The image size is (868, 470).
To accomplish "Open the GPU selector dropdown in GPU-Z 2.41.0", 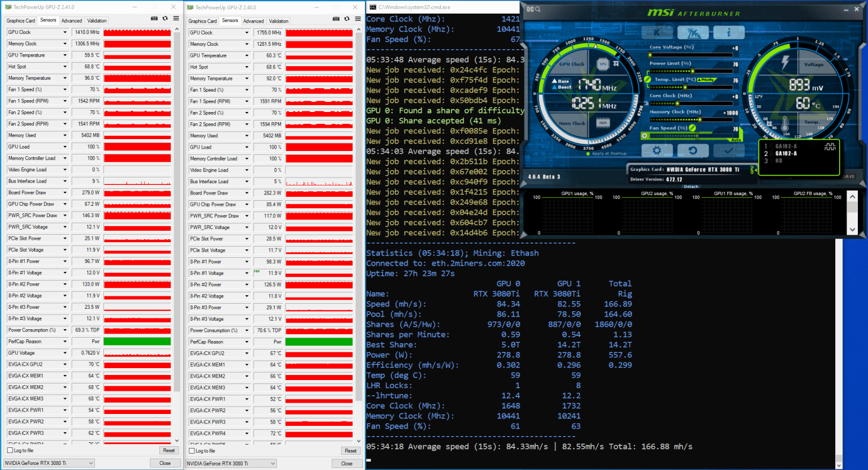I will click(48, 463).
